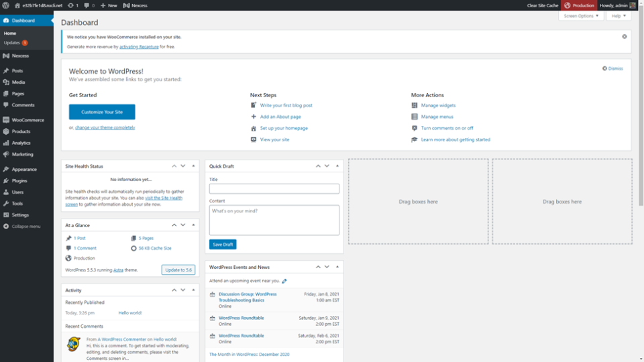The width and height of the screenshot is (644, 362).
Task: Open the Screen Options dropdown
Action: pos(581,16)
